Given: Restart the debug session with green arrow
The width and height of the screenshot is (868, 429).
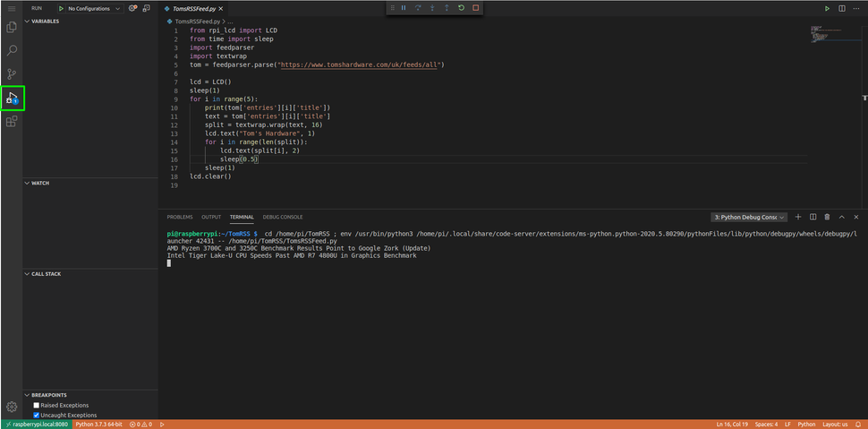Looking at the screenshot, I should click(461, 8).
